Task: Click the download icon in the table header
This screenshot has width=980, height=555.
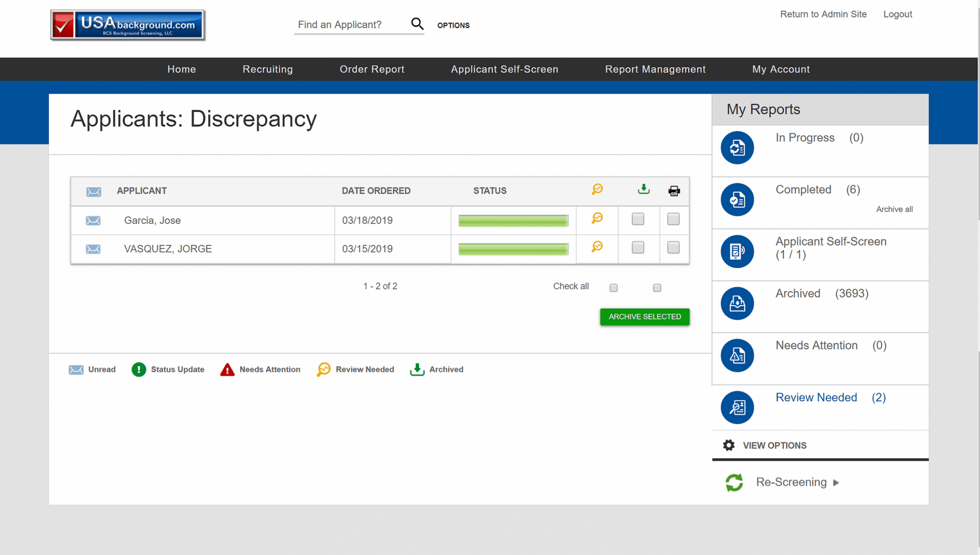Action: 644,190
